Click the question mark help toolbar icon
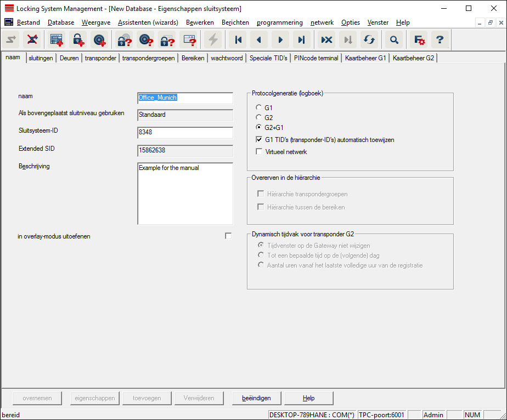507x420 pixels. tap(440, 39)
